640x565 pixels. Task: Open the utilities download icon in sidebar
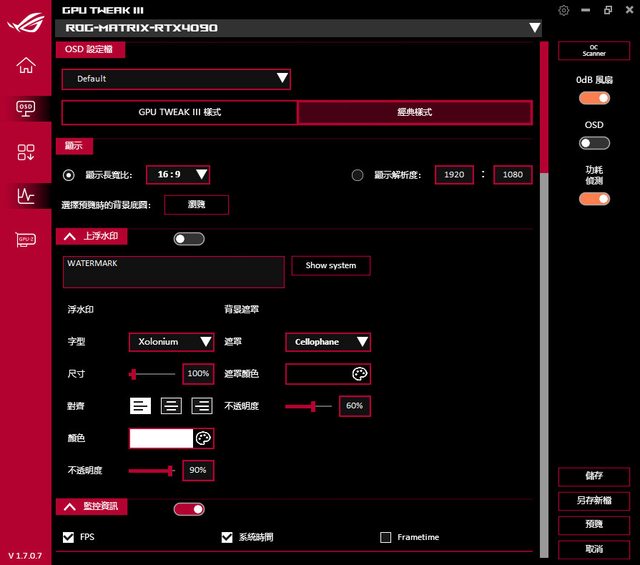(x=25, y=152)
